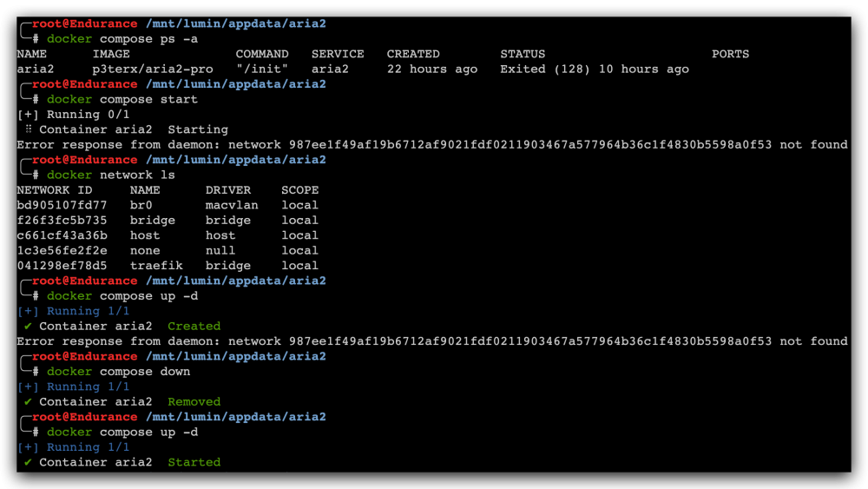Select the IMAGE column header

(x=111, y=54)
